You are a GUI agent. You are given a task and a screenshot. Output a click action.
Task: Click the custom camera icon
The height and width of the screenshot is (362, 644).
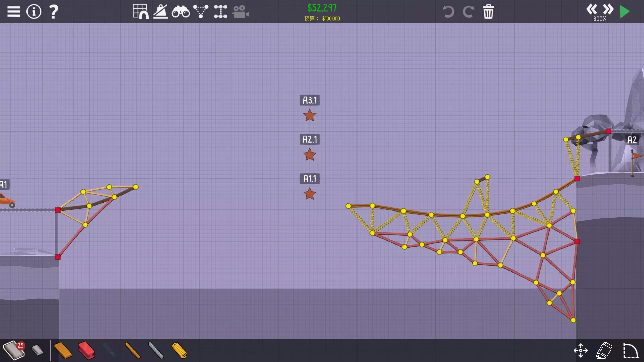pyautogui.click(x=240, y=12)
